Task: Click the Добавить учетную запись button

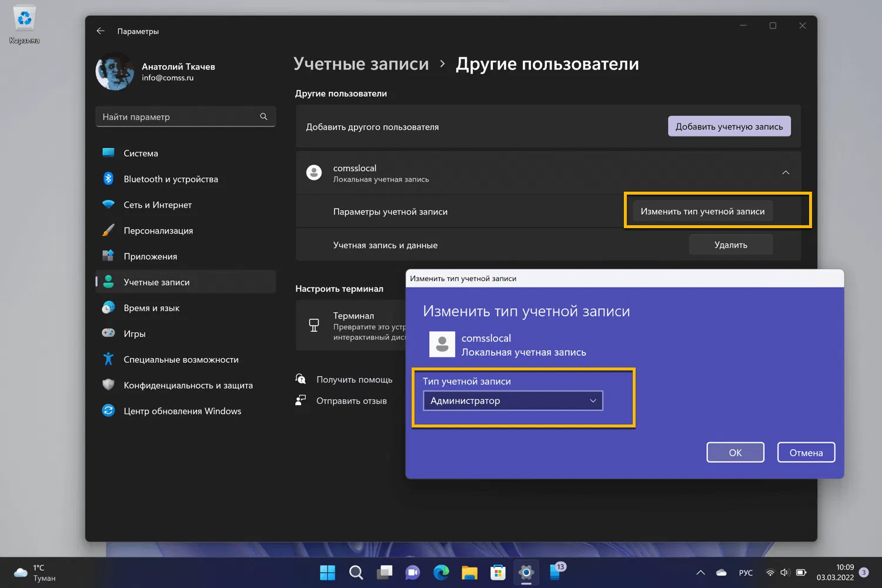Action: coord(729,126)
